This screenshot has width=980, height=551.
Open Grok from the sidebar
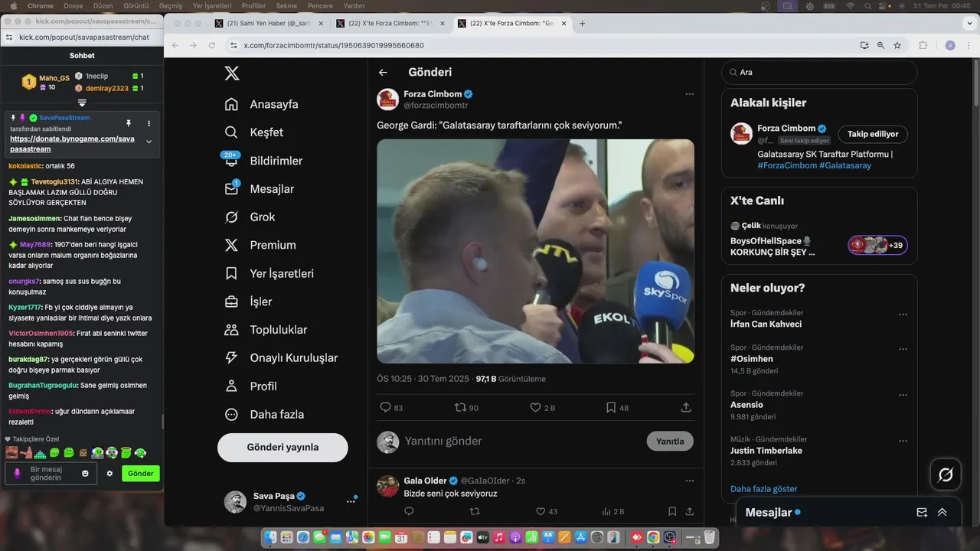250,217
